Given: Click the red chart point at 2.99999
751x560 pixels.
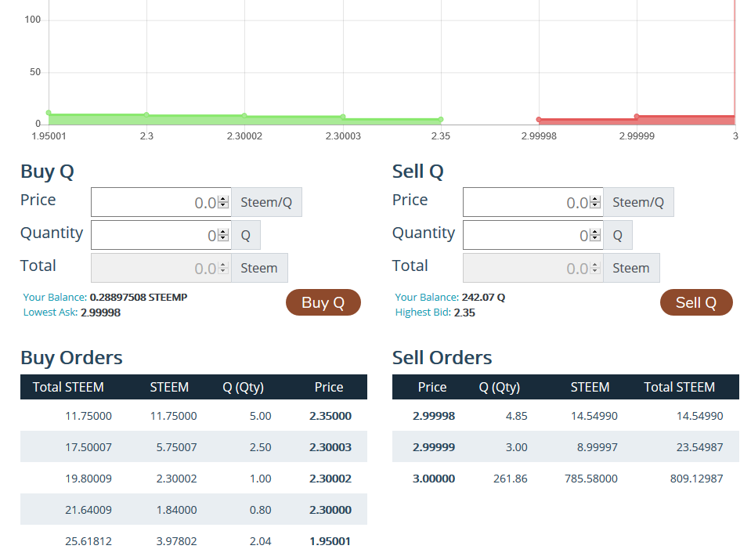Looking at the screenshot, I should click(637, 117).
